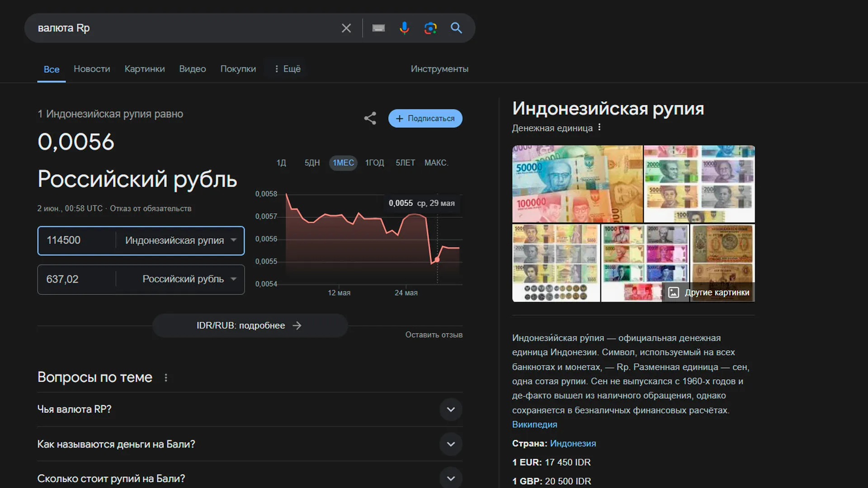Image resolution: width=868 pixels, height=488 pixels.
Task: Open the on-screen keyboard icon
Action: 378,28
